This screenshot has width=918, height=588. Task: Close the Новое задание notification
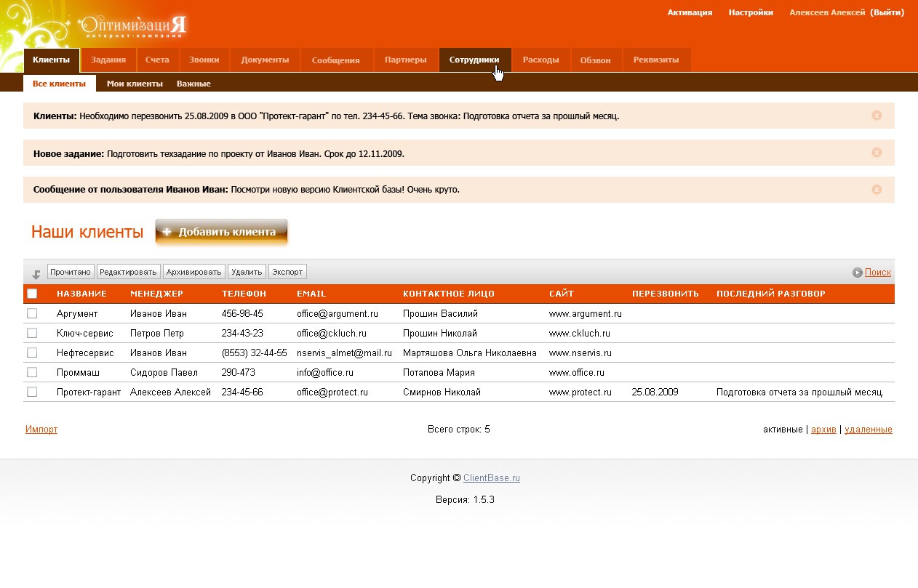[x=877, y=152]
